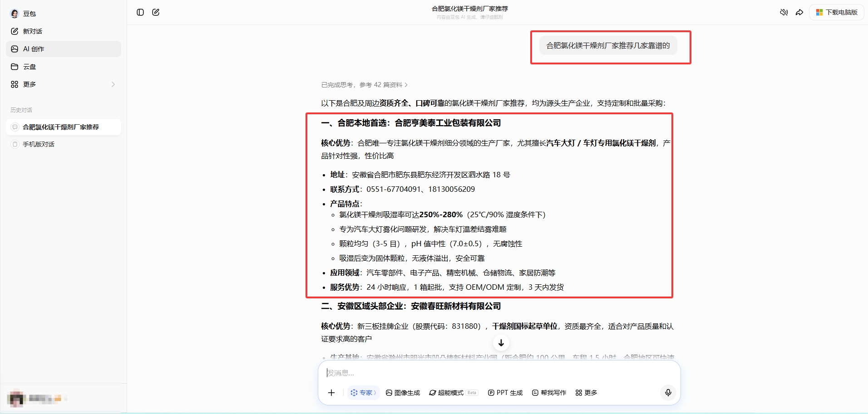868x414 pixels.
Task: Select 新对话 in the sidebar
Action: point(64,31)
